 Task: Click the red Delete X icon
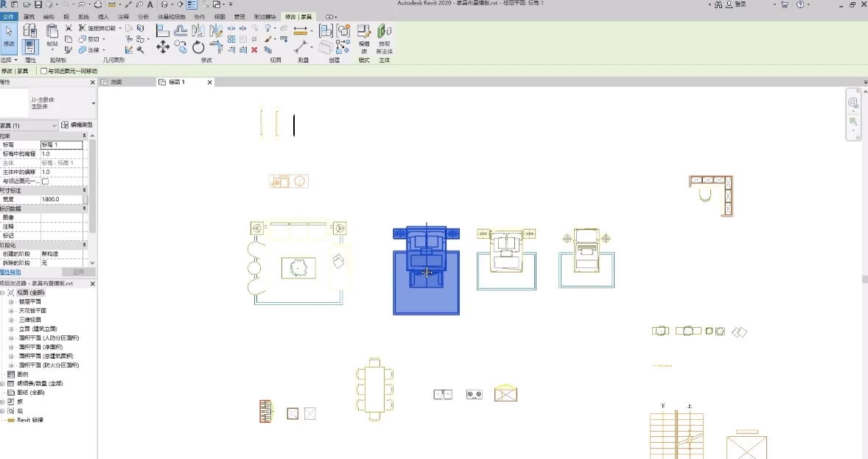pyautogui.click(x=254, y=49)
